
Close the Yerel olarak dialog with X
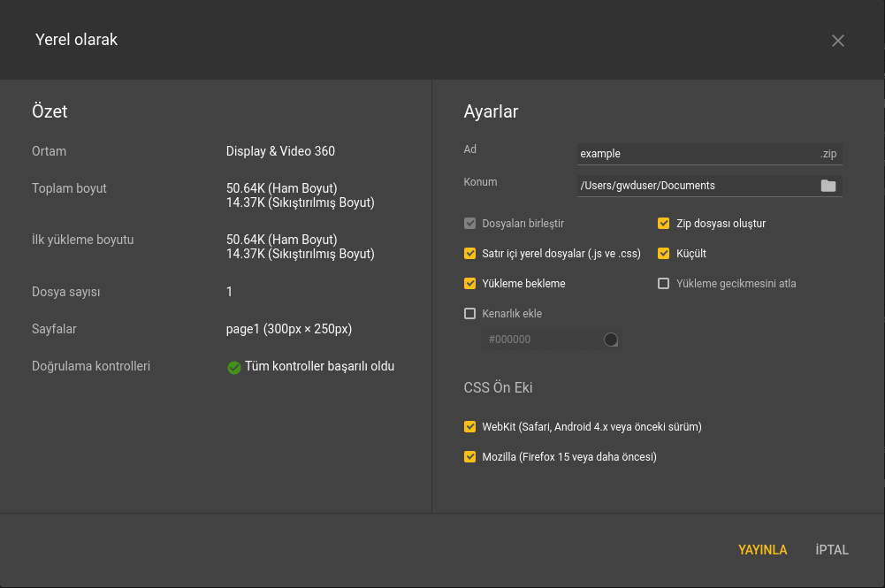[x=838, y=41]
